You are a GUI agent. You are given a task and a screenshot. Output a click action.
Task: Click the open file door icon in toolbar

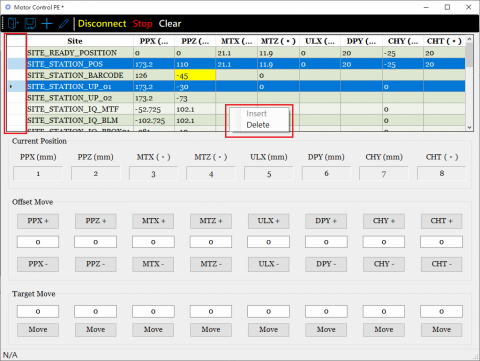[x=13, y=24]
